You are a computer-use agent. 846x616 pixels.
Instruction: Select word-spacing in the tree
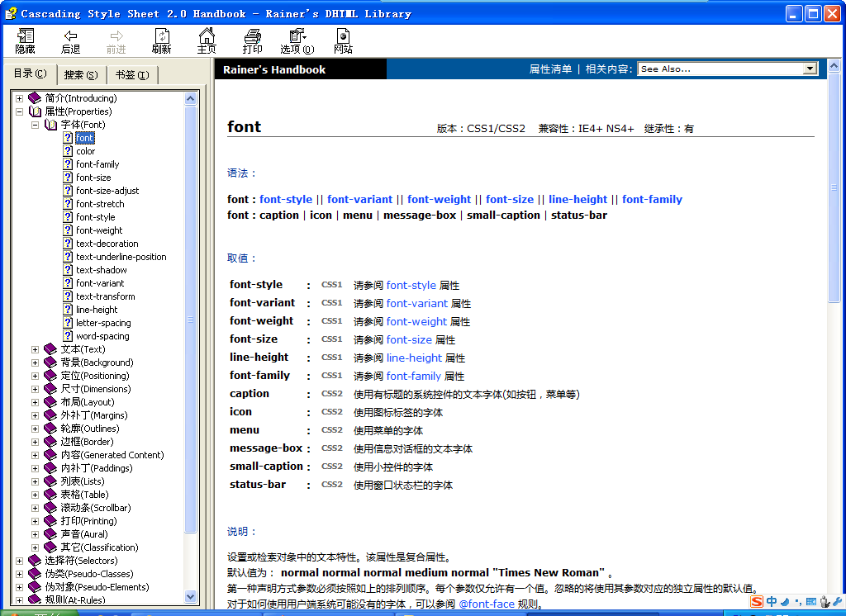click(x=102, y=336)
